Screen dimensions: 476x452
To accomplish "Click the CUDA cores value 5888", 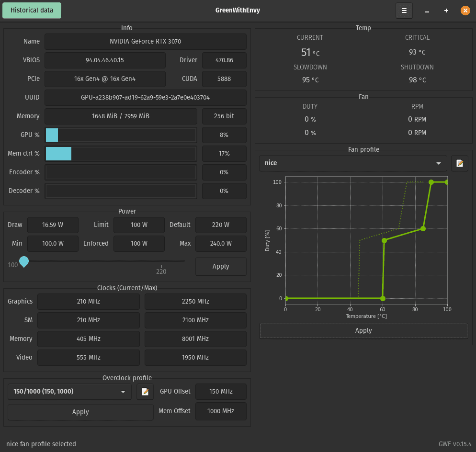I will click(224, 79).
